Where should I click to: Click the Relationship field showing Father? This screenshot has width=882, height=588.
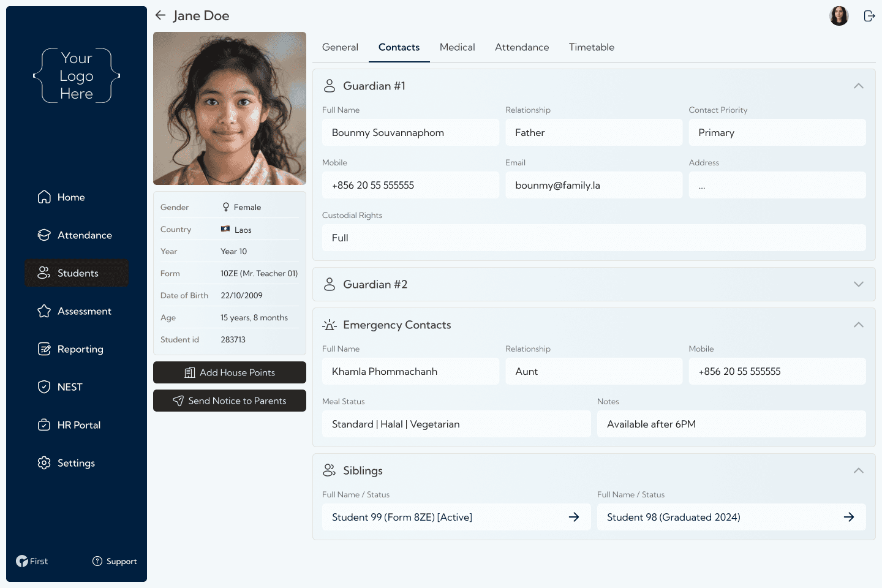(x=594, y=132)
